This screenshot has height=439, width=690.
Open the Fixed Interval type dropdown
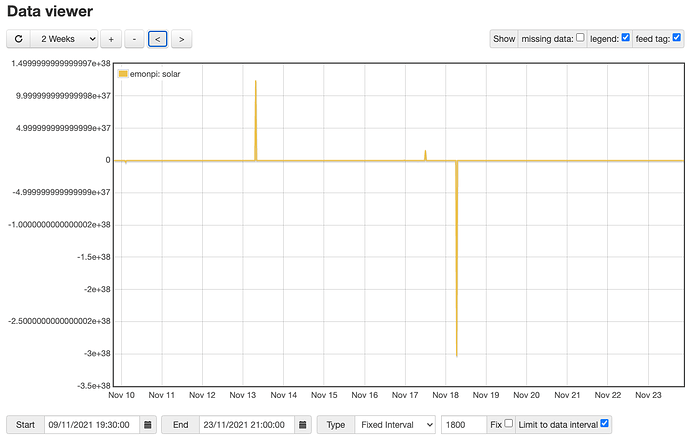click(395, 425)
